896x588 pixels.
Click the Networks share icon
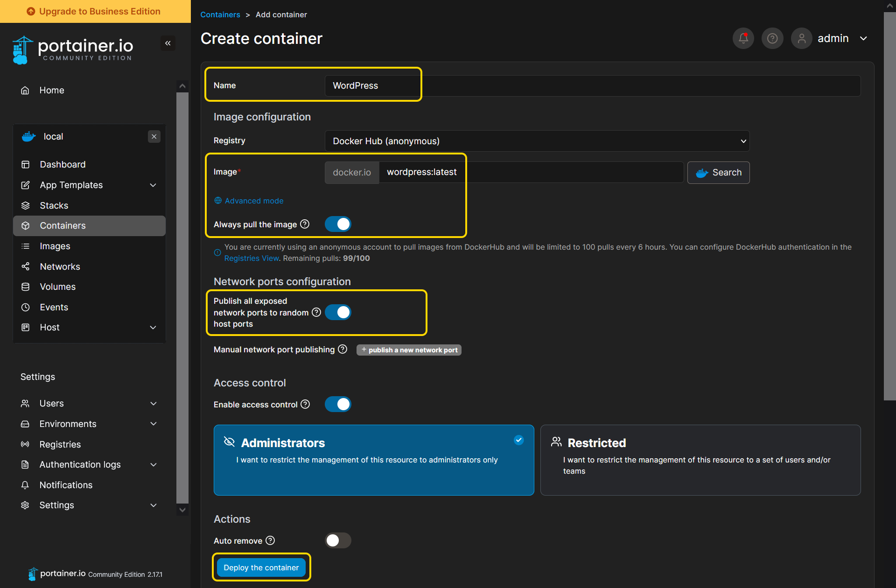[26, 266]
